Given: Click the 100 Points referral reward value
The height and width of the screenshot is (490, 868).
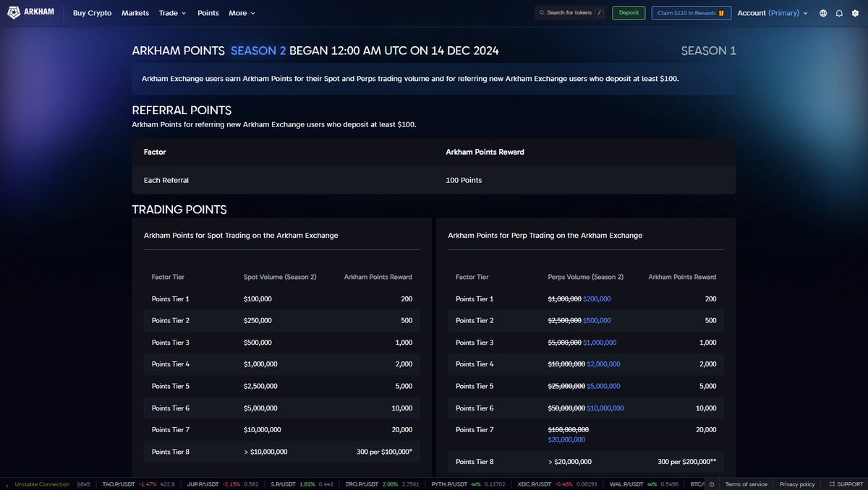Looking at the screenshot, I should point(464,180).
